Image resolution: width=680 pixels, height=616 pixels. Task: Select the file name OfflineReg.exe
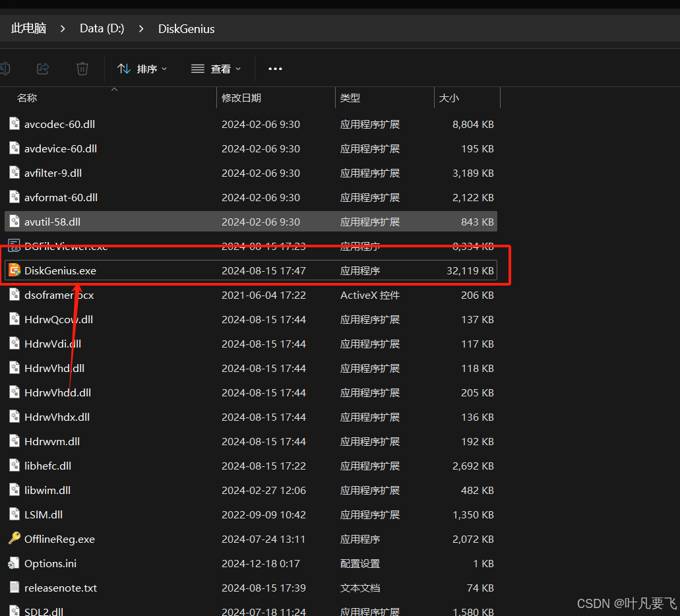click(x=59, y=539)
